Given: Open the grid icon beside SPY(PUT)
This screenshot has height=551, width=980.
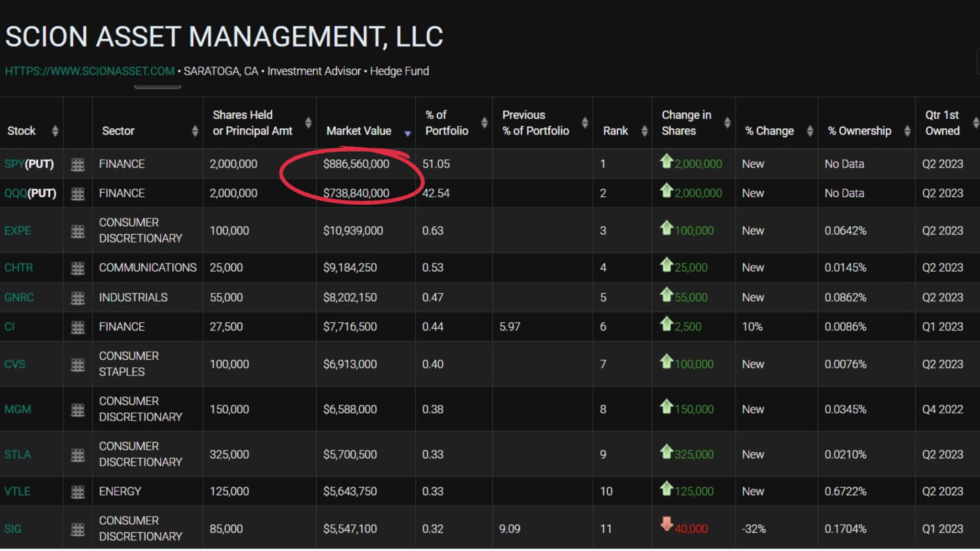Looking at the screenshot, I should [x=78, y=165].
